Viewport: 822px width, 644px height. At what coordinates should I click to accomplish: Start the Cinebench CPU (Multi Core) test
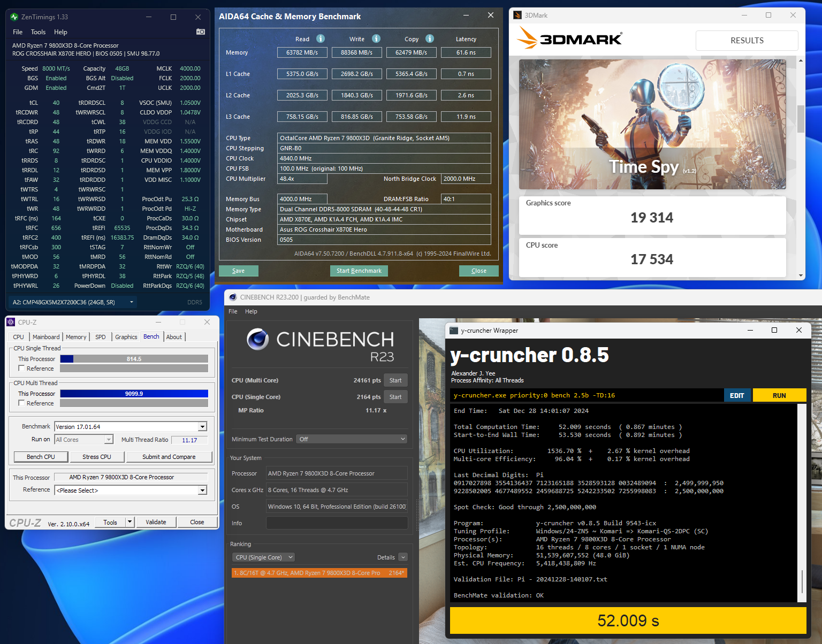pos(395,380)
